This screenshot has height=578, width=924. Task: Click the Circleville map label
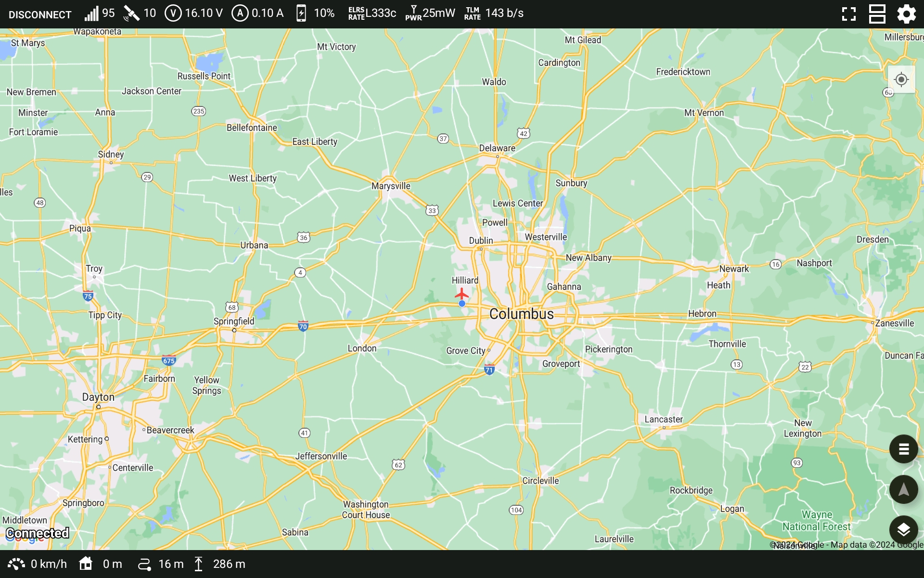click(x=540, y=481)
